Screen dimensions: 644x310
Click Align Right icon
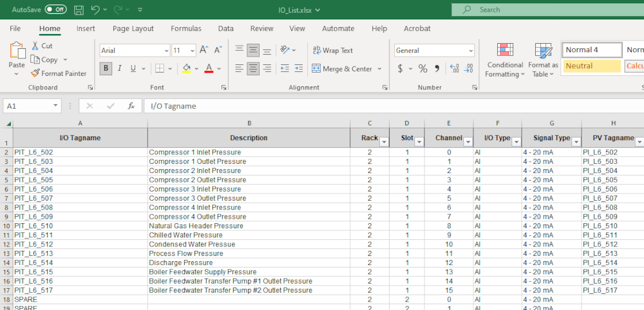[267, 68]
